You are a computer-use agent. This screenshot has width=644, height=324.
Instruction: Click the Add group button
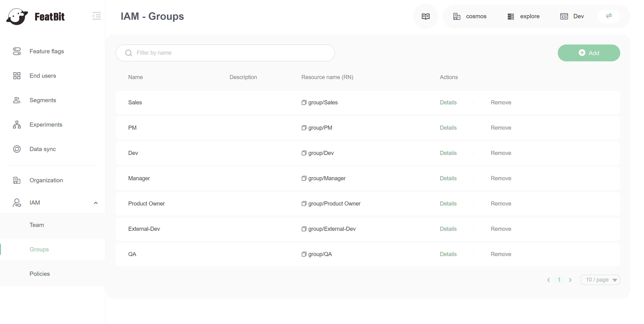click(589, 53)
